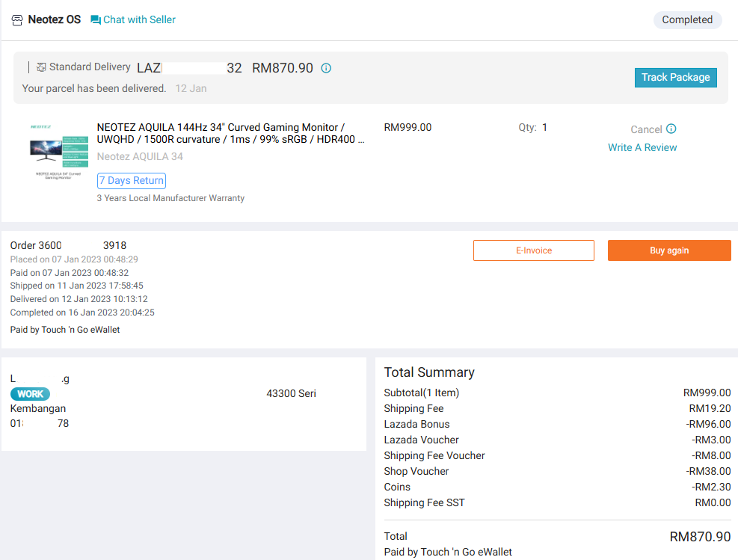The height and width of the screenshot is (560, 738).
Task: Click the 7 Days Return badge
Action: [132, 181]
